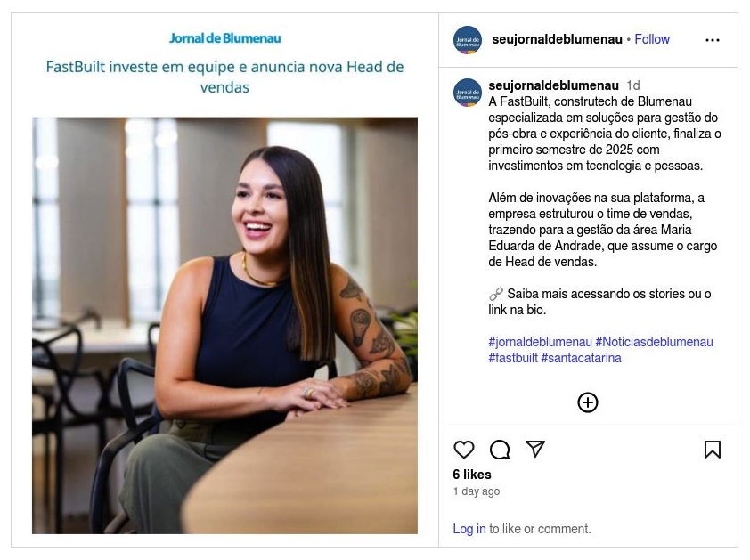Load more comments with plus circle
The width and height of the screenshot is (750, 560).
coord(587,402)
